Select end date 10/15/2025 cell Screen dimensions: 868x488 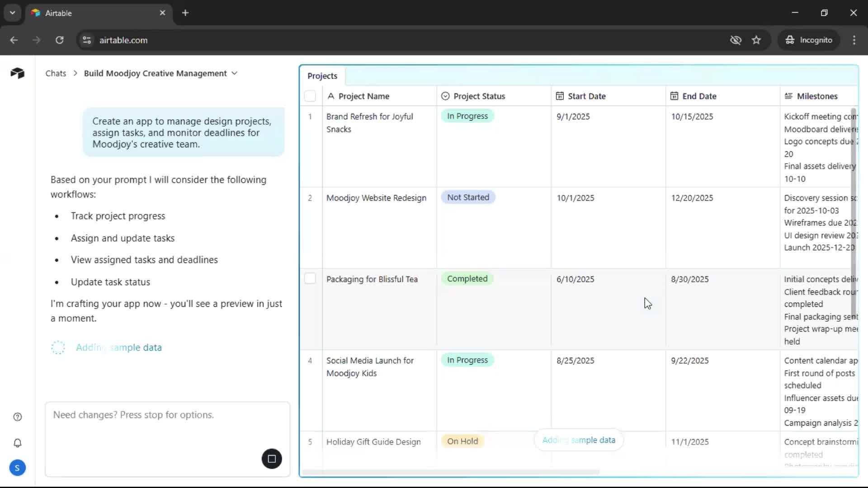[723, 147]
